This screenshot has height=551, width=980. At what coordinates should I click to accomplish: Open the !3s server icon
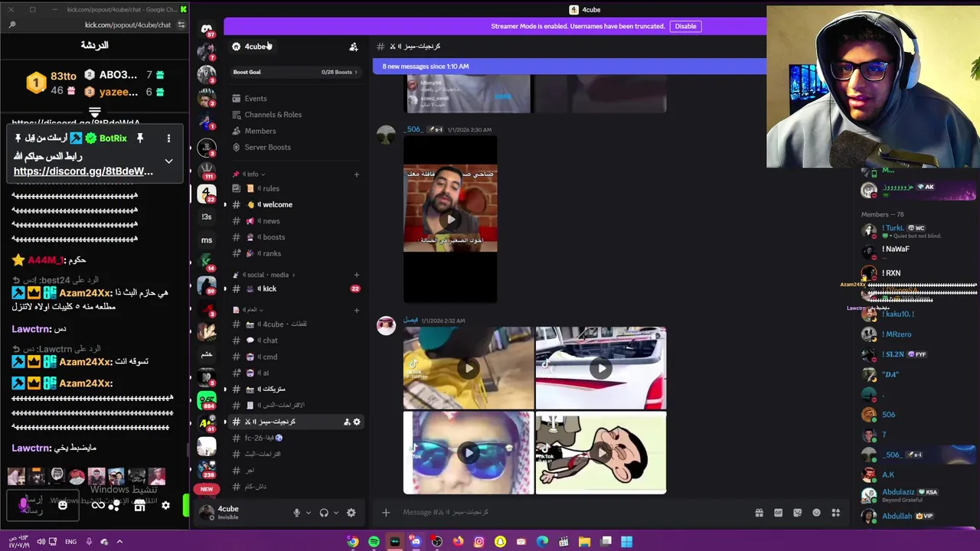[x=207, y=217]
